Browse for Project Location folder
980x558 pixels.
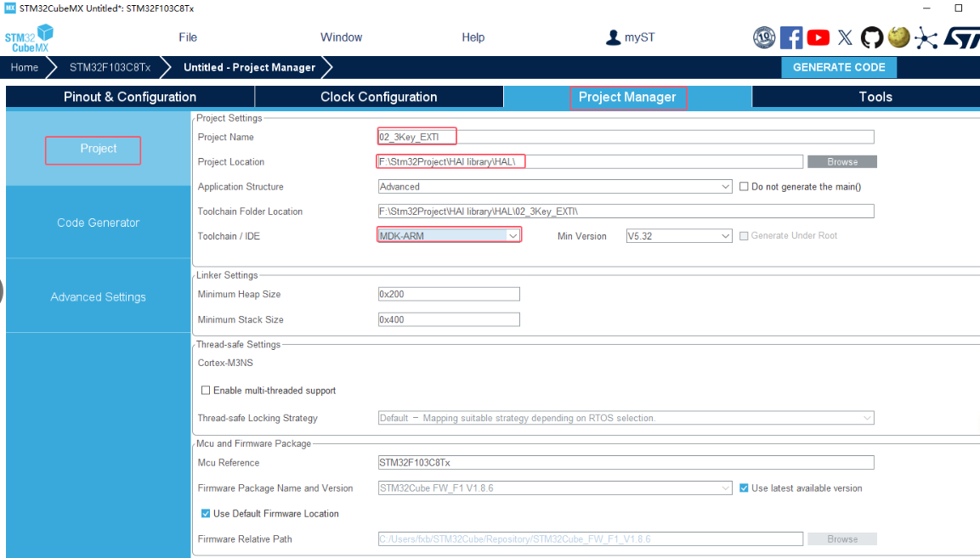[841, 162]
